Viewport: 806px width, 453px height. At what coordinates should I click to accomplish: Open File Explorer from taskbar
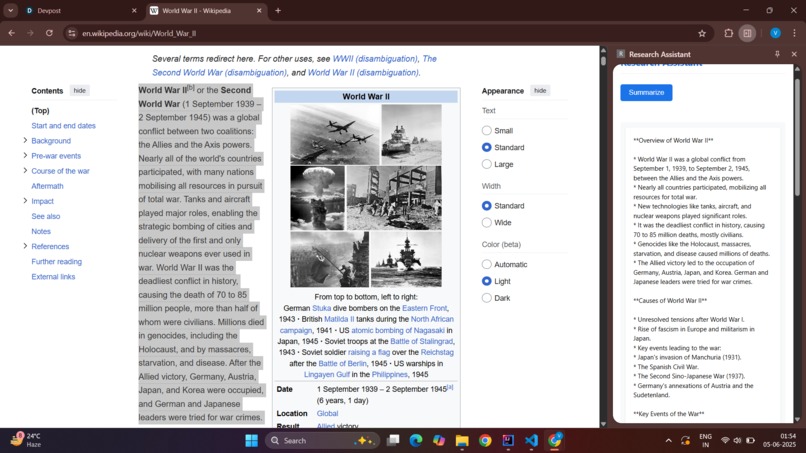462,441
